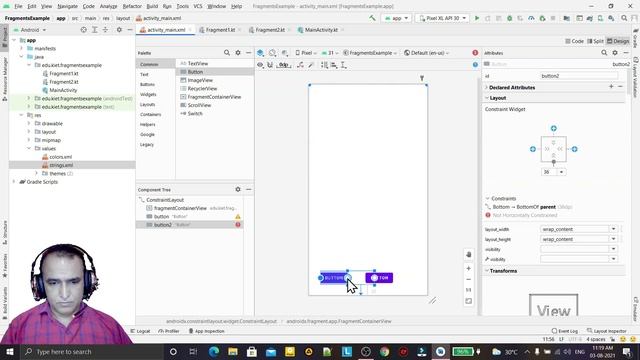Open Palette settings gear
This screenshot has width=640, height=360.
pyautogui.click(x=238, y=53)
